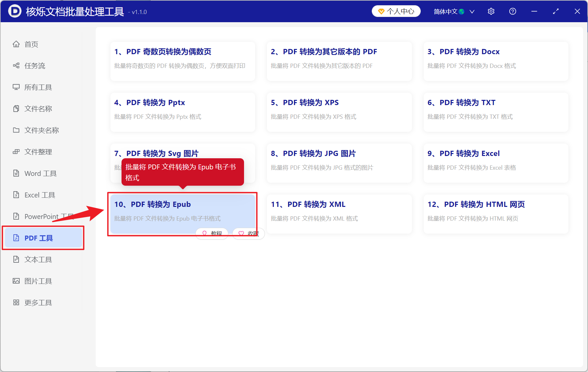Expand the 简体中文 language dropdown arrow

pos(472,12)
